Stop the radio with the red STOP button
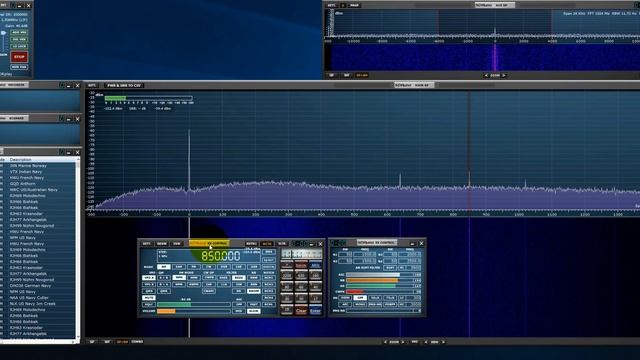The width and height of the screenshot is (640, 360). click(x=19, y=57)
